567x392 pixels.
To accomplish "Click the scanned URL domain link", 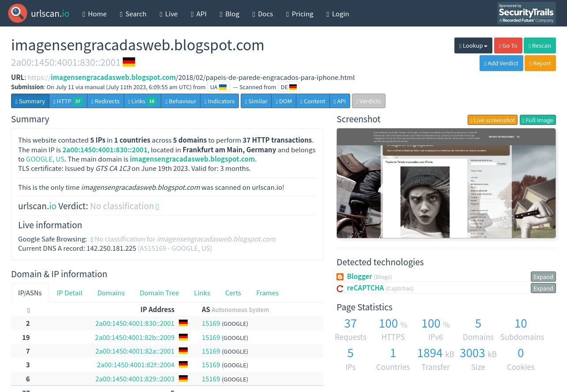I will (113, 77).
